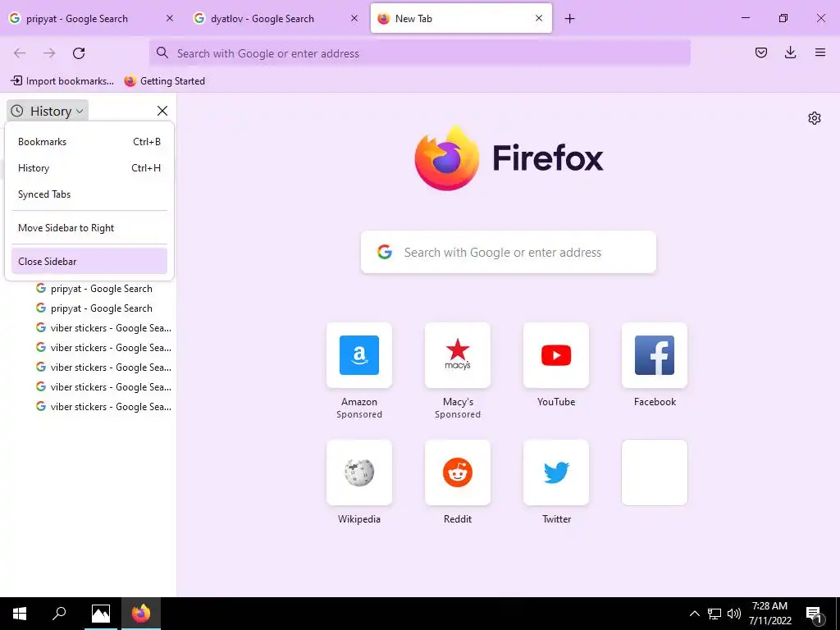Click the Forward navigation arrow
840x630 pixels.
click(49, 52)
